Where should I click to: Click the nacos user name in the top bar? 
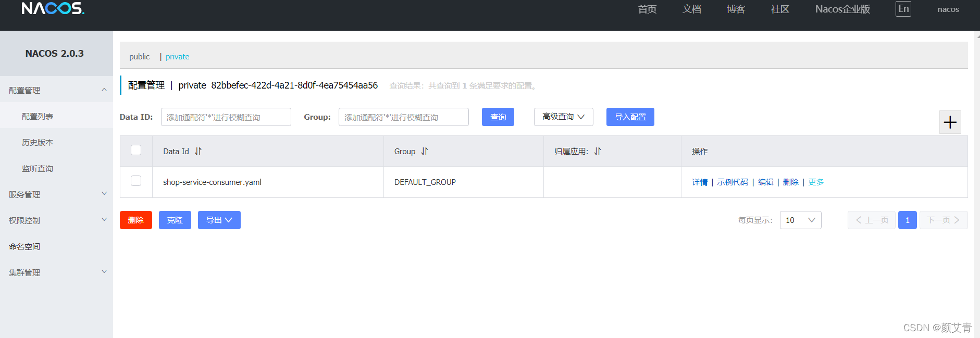(948, 9)
